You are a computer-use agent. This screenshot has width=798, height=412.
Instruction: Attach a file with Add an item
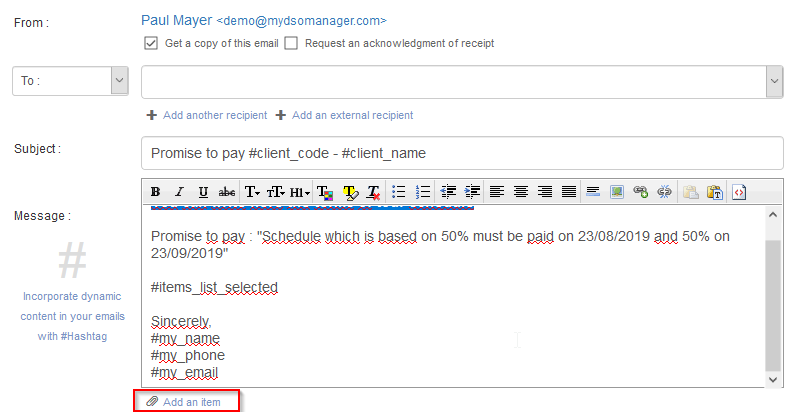[187, 401]
